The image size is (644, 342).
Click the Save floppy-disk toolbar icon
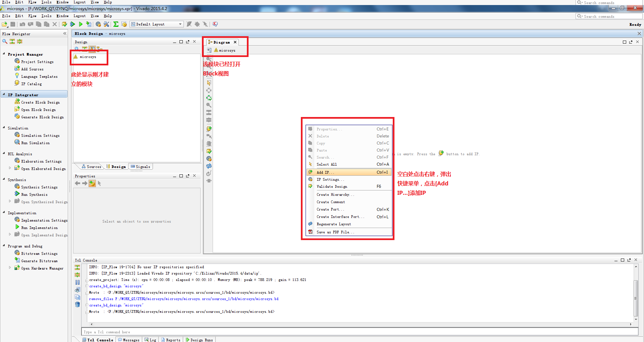tap(13, 24)
